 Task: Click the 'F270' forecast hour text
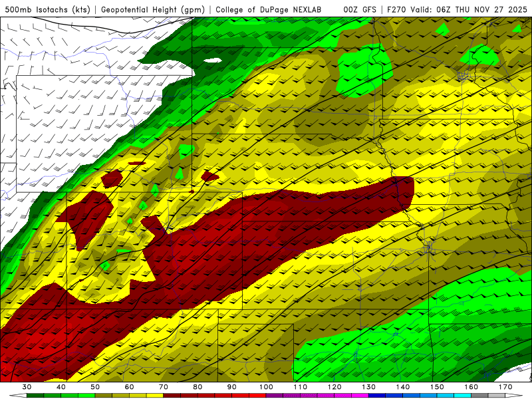point(397,10)
